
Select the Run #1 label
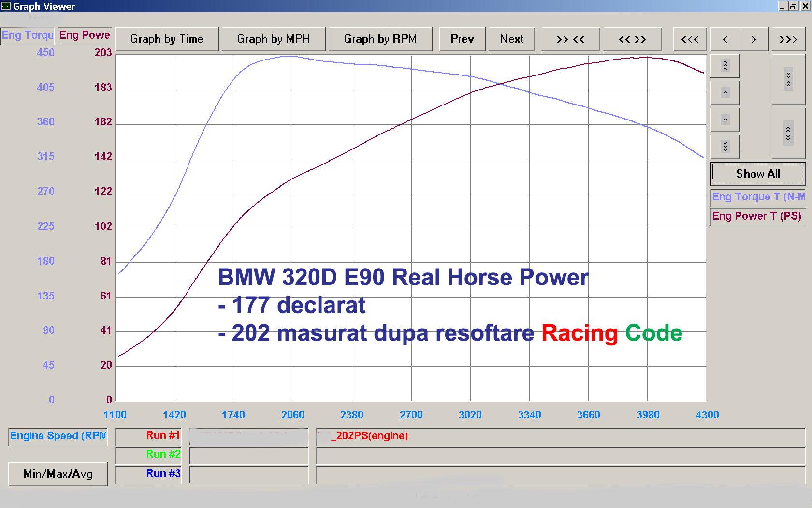148,436
